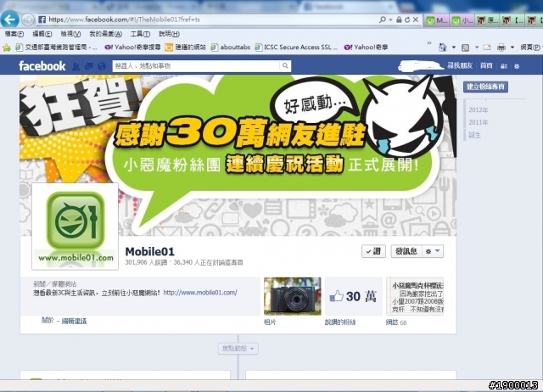Click Facebook privacy shortcuts lock icon
Screen dimensions: 543x392
point(504,66)
